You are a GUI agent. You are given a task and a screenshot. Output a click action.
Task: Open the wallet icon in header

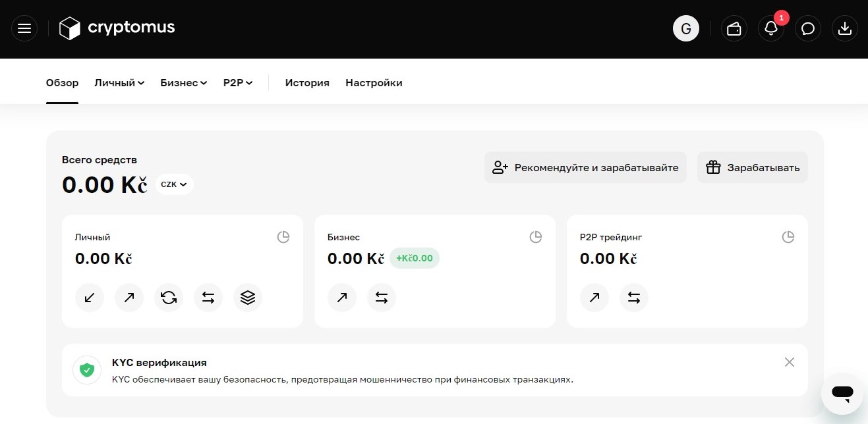click(x=734, y=28)
